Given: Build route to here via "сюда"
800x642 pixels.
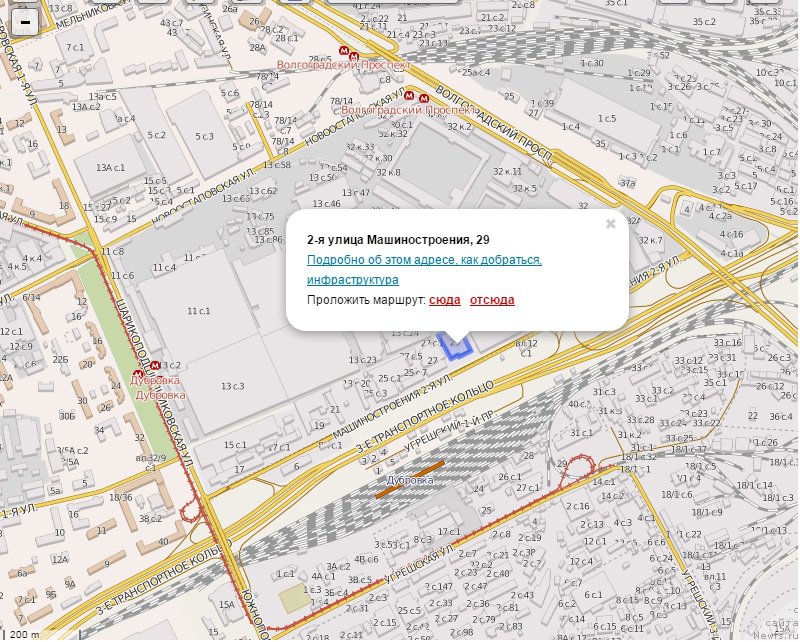Looking at the screenshot, I should [x=445, y=300].
